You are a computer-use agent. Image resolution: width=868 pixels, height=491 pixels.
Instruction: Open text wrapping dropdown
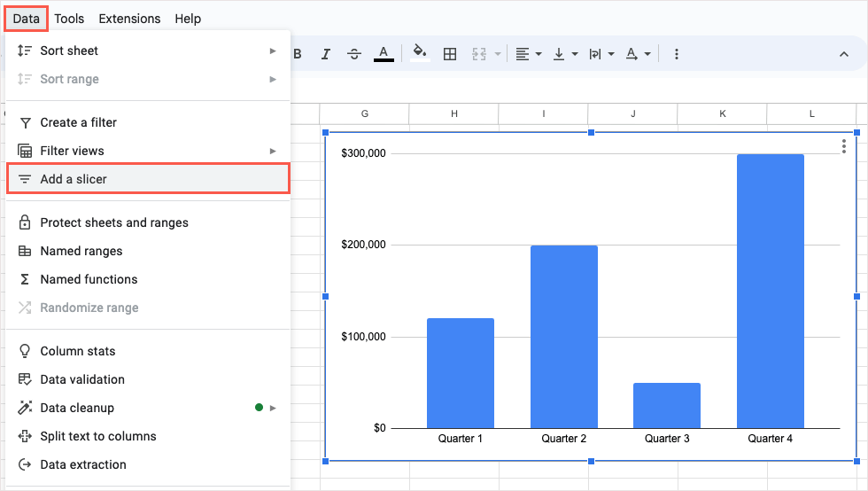coord(601,54)
